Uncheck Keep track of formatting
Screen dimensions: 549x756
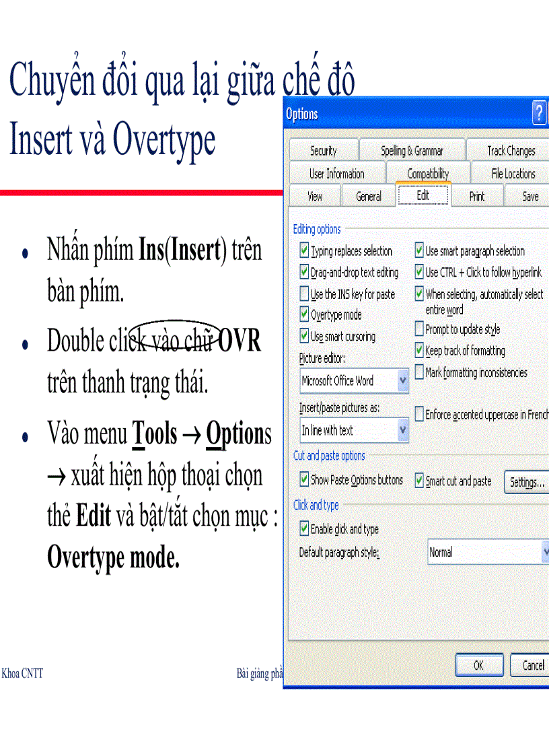click(x=418, y=351)
